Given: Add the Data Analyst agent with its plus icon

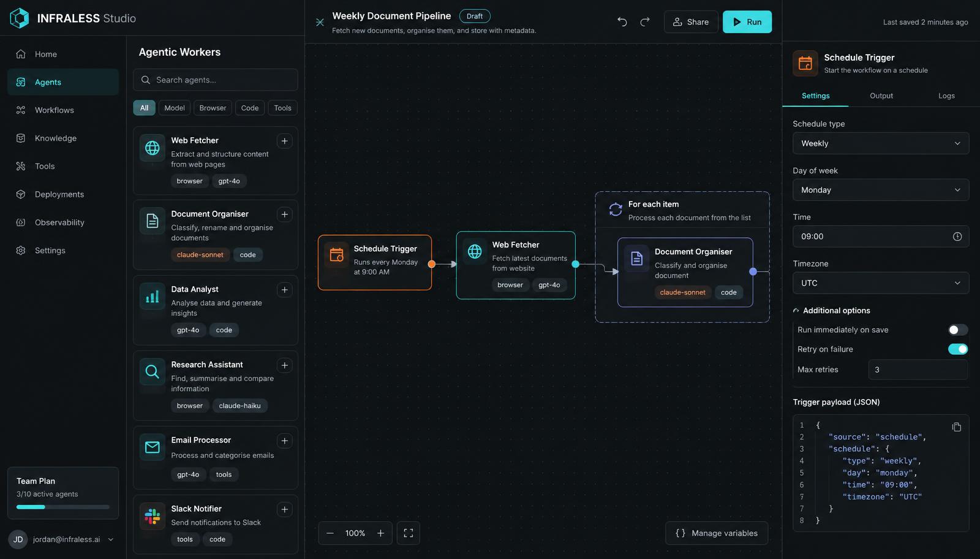Looking at the screenshot, I should point(285,290).
